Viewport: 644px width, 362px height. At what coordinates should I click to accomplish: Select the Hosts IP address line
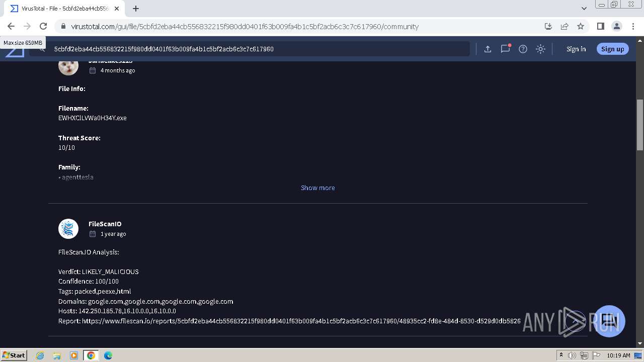click(117, 311)
